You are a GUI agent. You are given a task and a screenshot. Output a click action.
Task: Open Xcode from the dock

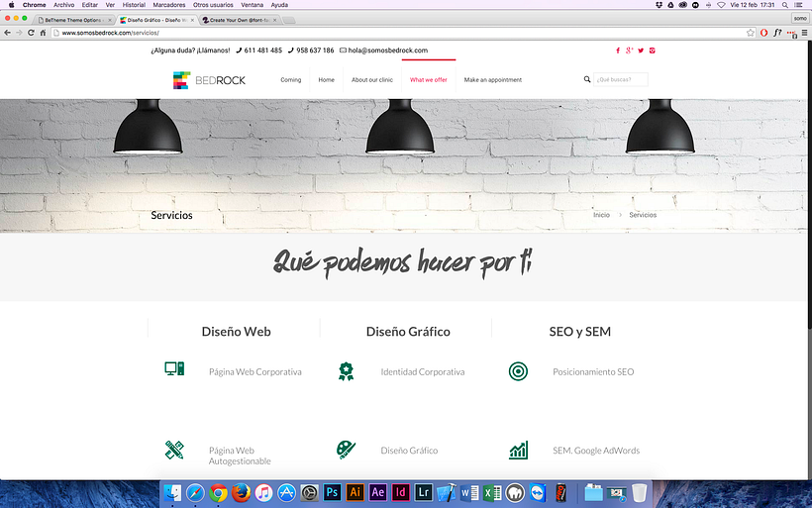point(446,492)
